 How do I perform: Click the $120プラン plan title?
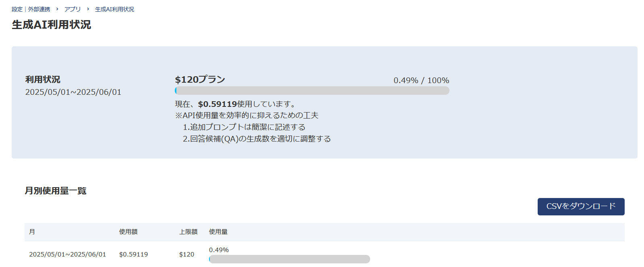coord(200,79)
